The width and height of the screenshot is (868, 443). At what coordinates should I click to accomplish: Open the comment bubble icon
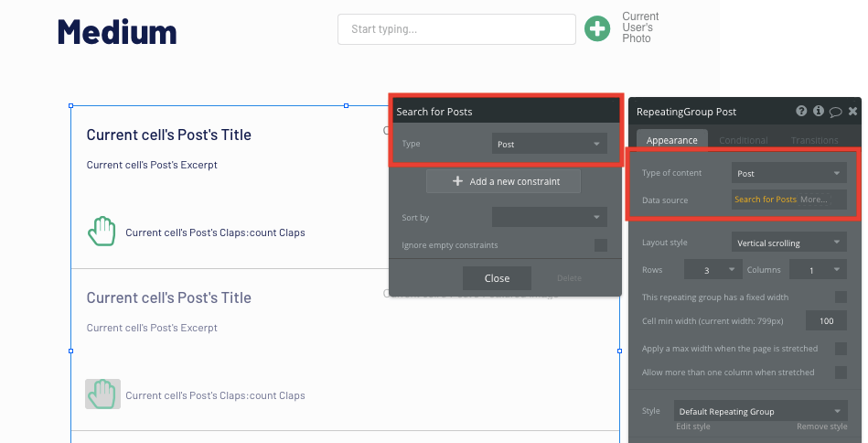point(835,112)
